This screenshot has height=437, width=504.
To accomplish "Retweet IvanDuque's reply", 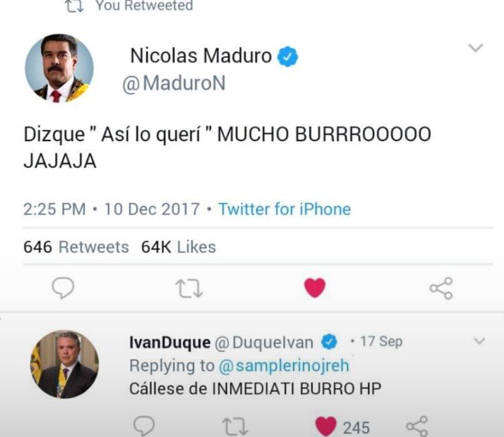I will (235, 427).
